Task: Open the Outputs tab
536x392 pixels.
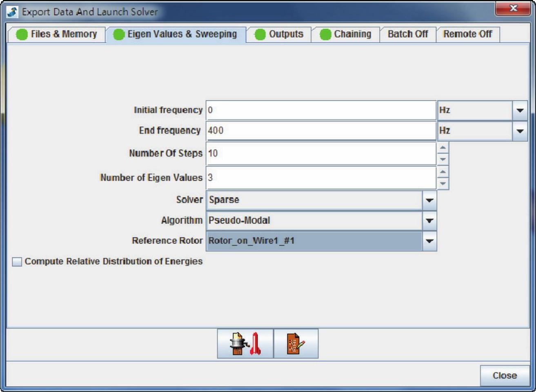Action: (279, 34)
